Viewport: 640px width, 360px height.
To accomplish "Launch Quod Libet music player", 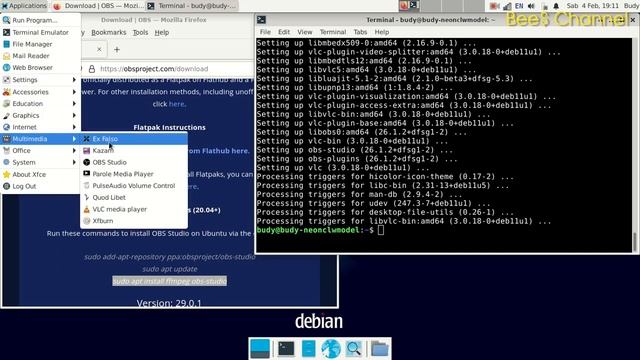I will (x=134, y=198).
